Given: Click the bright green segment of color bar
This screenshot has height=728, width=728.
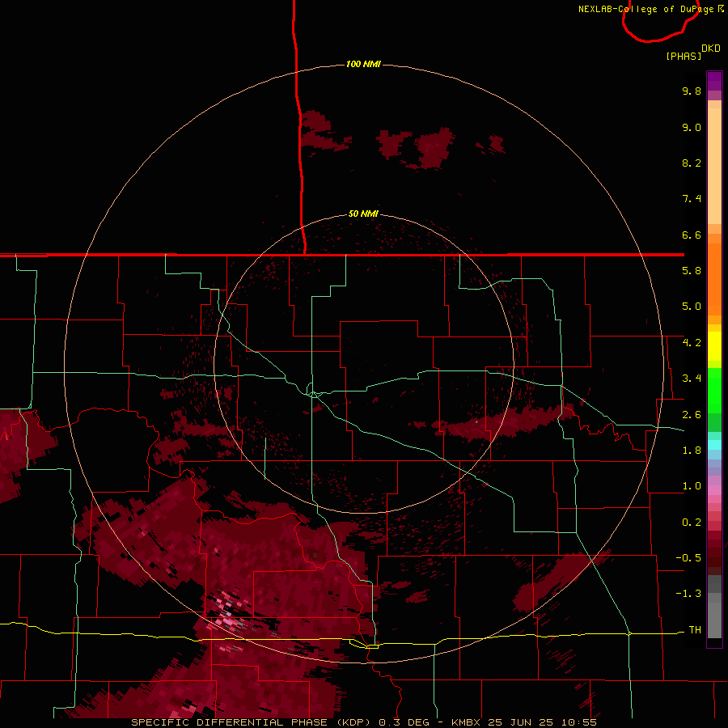Looking at the screenshot, I should pos(714,390).
